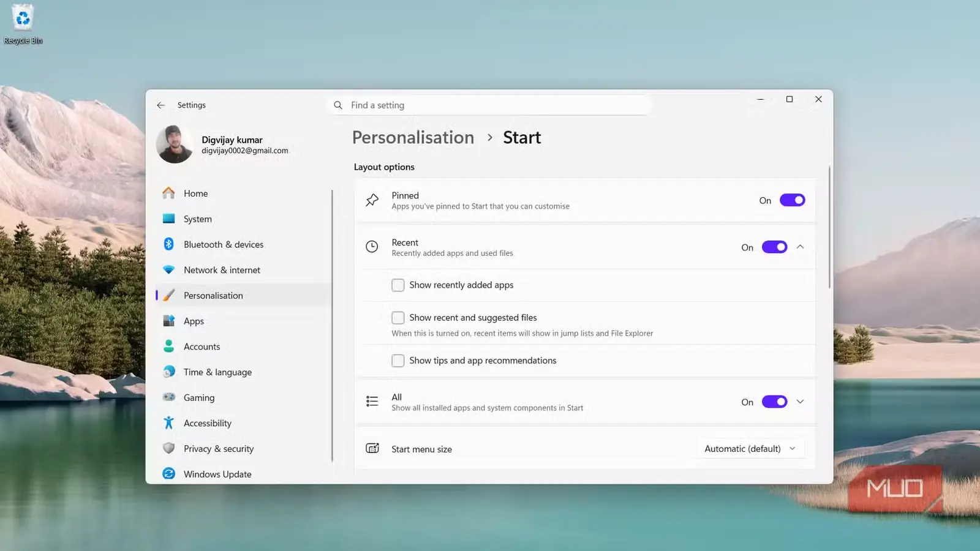
Task: Click the content pane vertical scrollbar
Action: (x=829, y=227)
